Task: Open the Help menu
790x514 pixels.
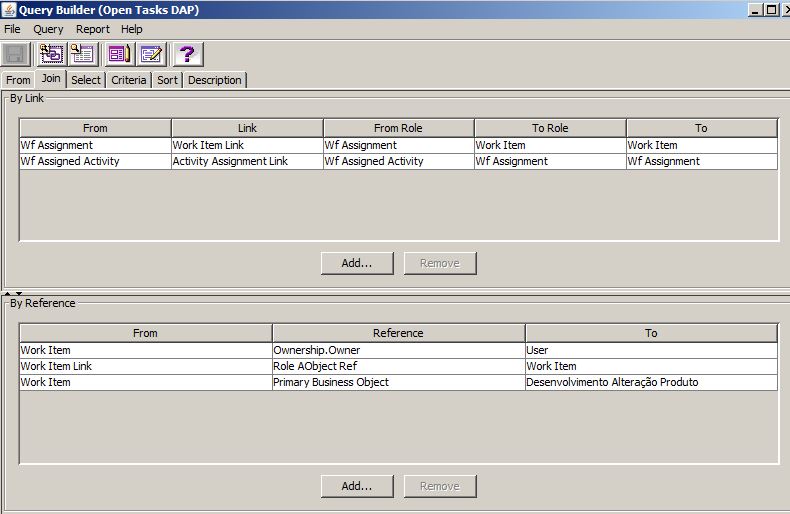Action: [x=131, y=29]
